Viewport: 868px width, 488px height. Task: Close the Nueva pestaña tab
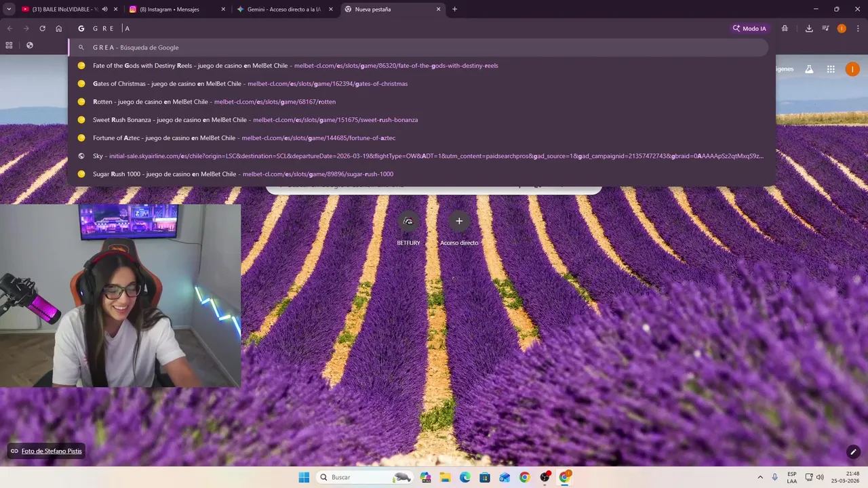pos(438,9)
